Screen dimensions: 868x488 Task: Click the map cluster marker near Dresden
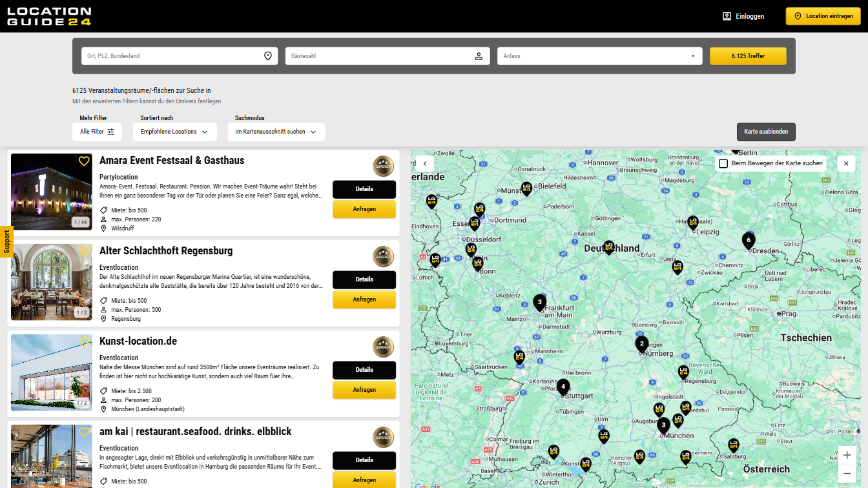pos(748,240)
